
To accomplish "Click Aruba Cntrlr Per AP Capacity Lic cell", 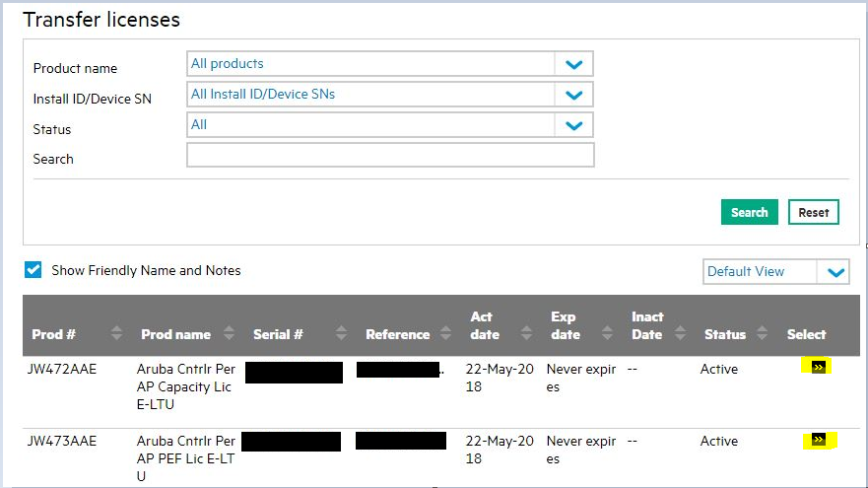I will (186, 386).
